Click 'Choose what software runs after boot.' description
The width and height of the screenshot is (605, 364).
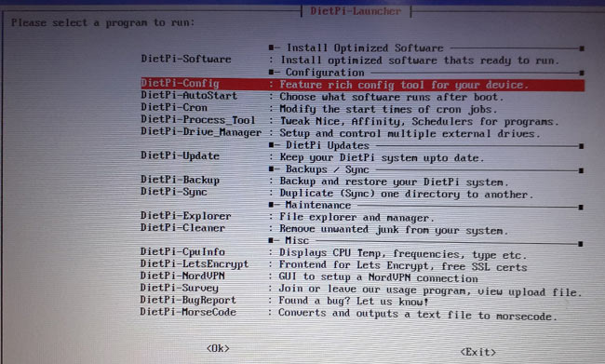(x=392, y=97)
